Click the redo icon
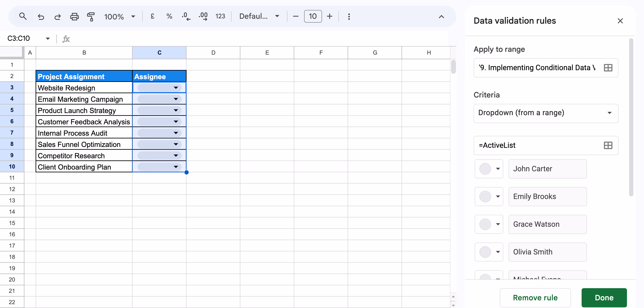Image resolution: width=644 pixels, height=308 pixels. (x=57, y=16)
